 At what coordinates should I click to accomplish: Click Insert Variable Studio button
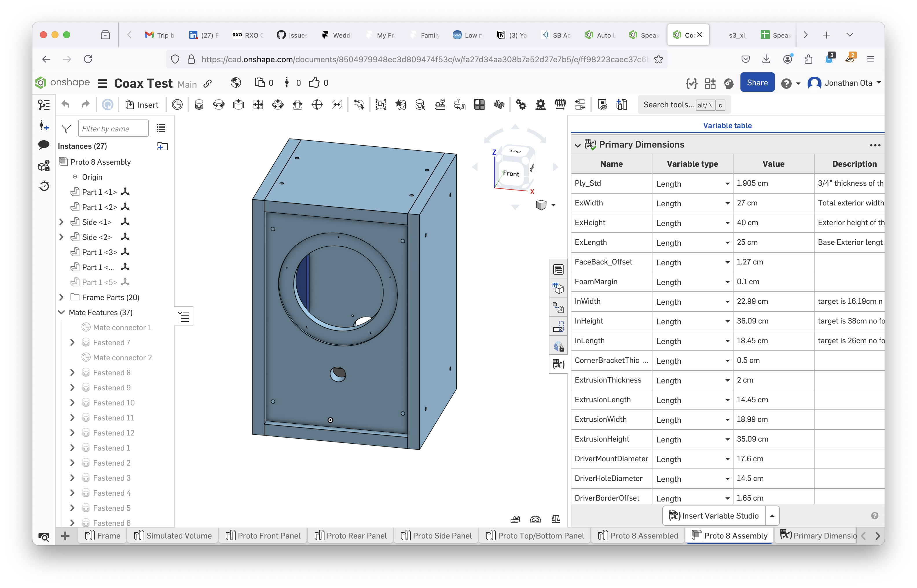(x=714, y=515)
